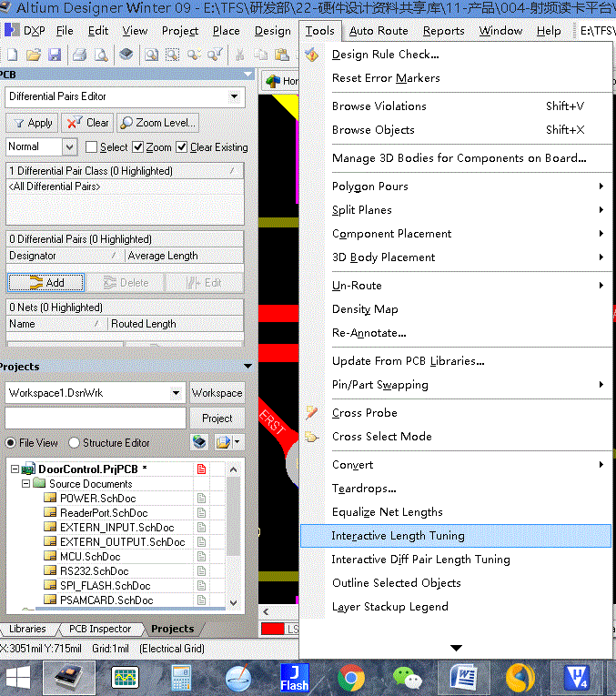Click the project search input field
The image size is (616, 696).
click(x=96, y=419)
